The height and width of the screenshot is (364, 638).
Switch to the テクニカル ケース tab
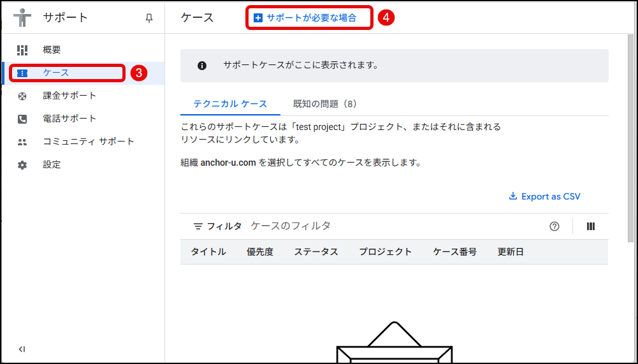tap(230, 104)
